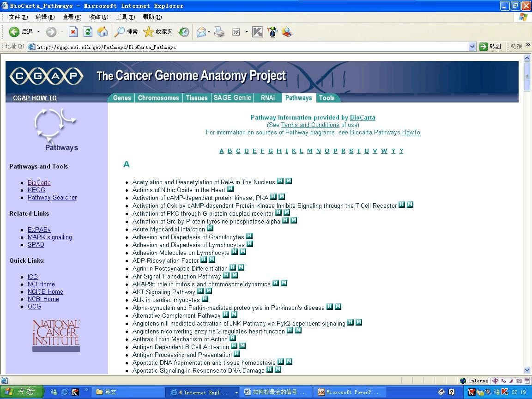Switch to the Chromosomes tab

158,98
